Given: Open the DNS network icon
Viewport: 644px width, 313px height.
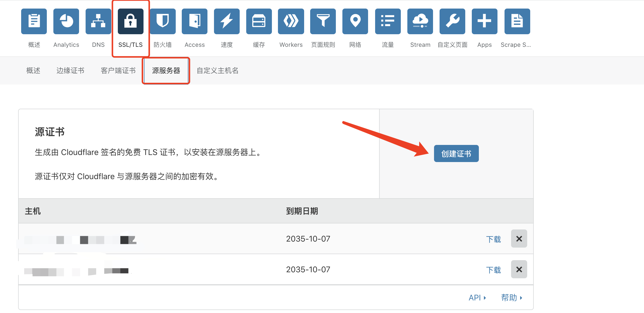Looking at the screenshot, I should coord(98,21).
